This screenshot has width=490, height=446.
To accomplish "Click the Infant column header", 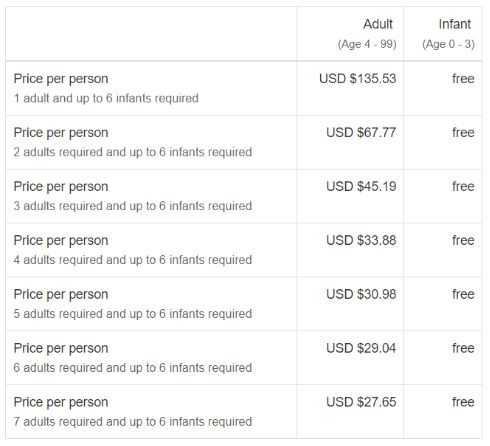I will point(454,24).
